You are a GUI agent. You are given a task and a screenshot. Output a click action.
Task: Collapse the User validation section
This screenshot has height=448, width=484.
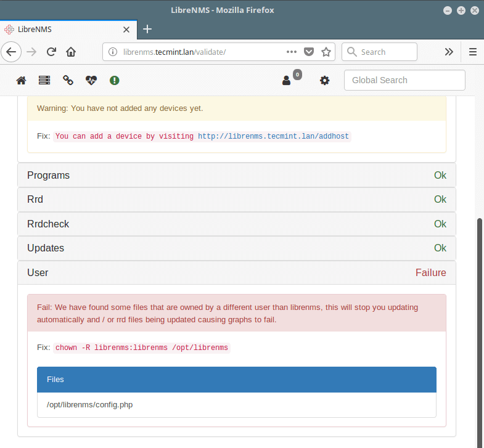point(237,273)
